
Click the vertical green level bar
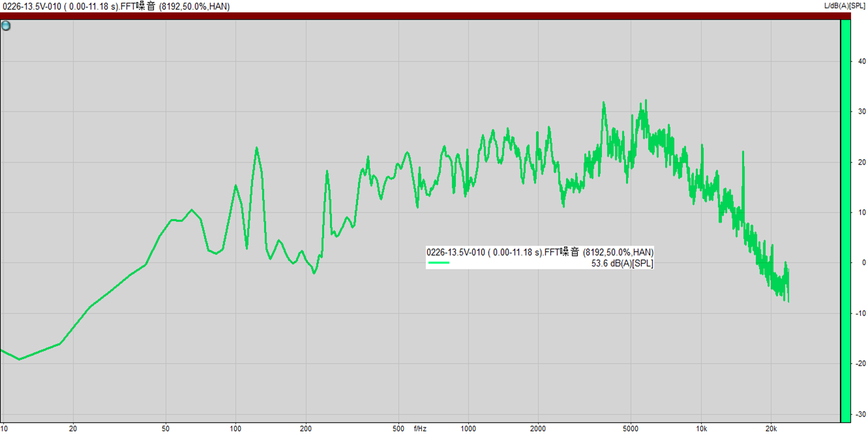pos(845,221)
